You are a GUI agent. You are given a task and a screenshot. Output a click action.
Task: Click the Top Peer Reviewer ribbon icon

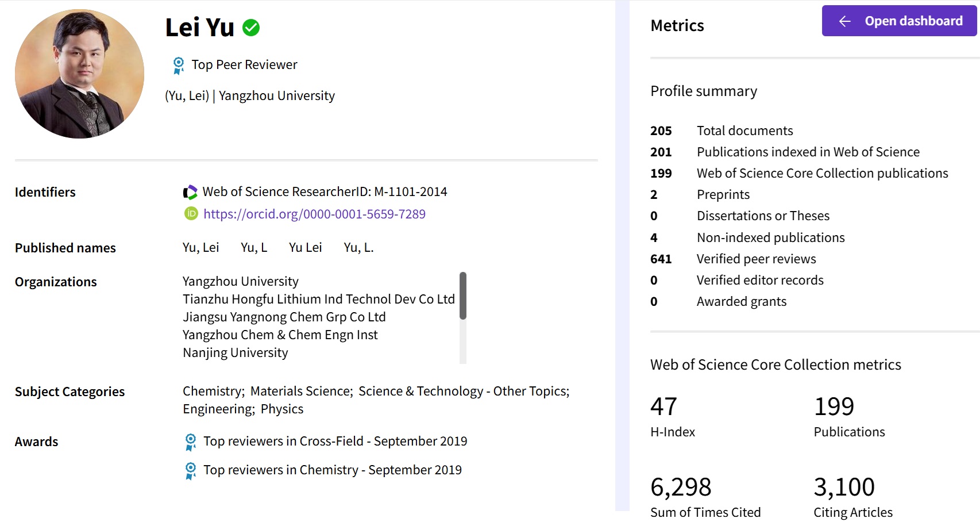179,65
